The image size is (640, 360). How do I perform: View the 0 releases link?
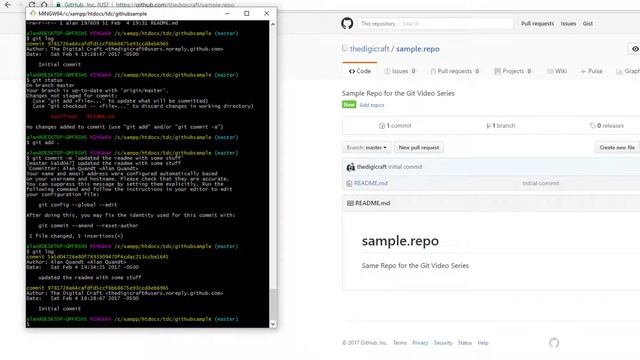[x=607, y=126]
